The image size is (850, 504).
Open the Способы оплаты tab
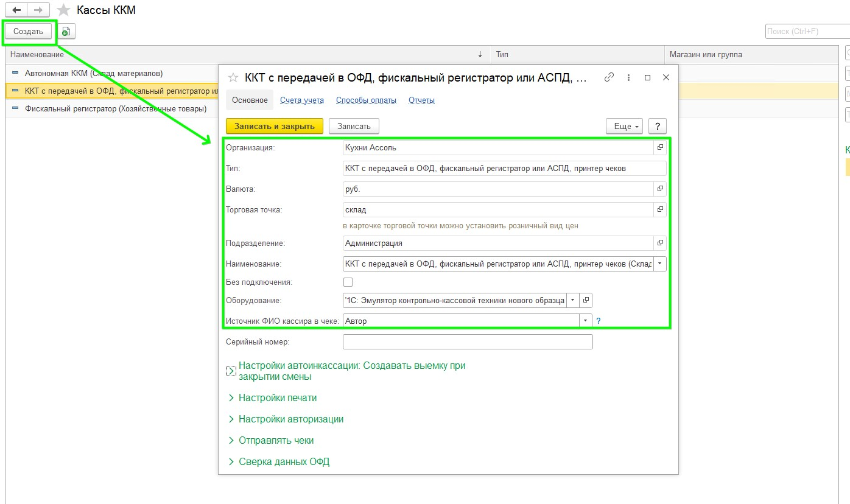coord(366,100)
